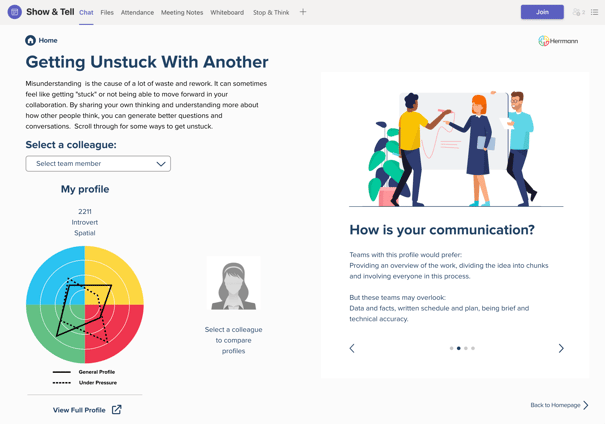Click the Home icon
This screenshot has height=424, width=605.
(x=30, y=41)
